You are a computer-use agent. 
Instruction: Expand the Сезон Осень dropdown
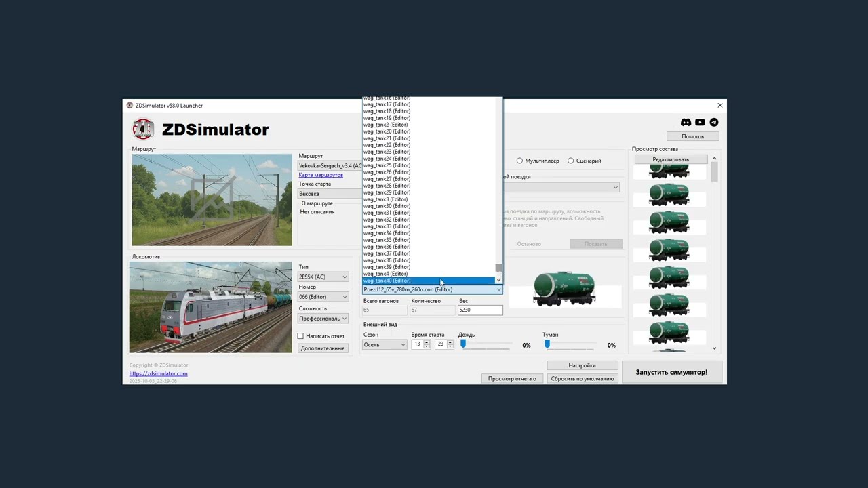click(384, 345)
